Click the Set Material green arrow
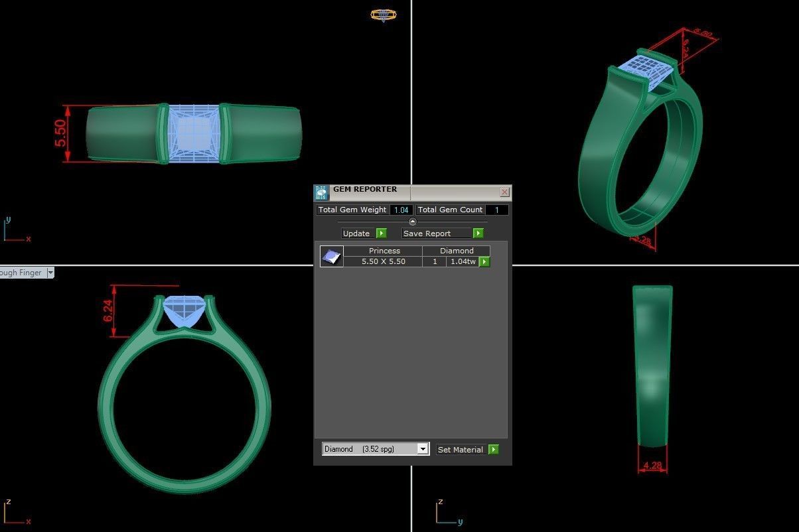The height and width of the screenshot is (532, 799). click(x=494, y=450)
